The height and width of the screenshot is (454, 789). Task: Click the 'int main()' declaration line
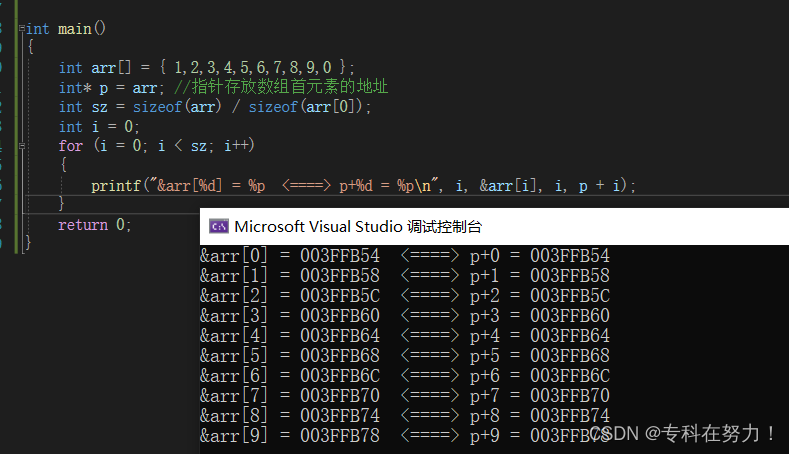[x=65, y=29]
